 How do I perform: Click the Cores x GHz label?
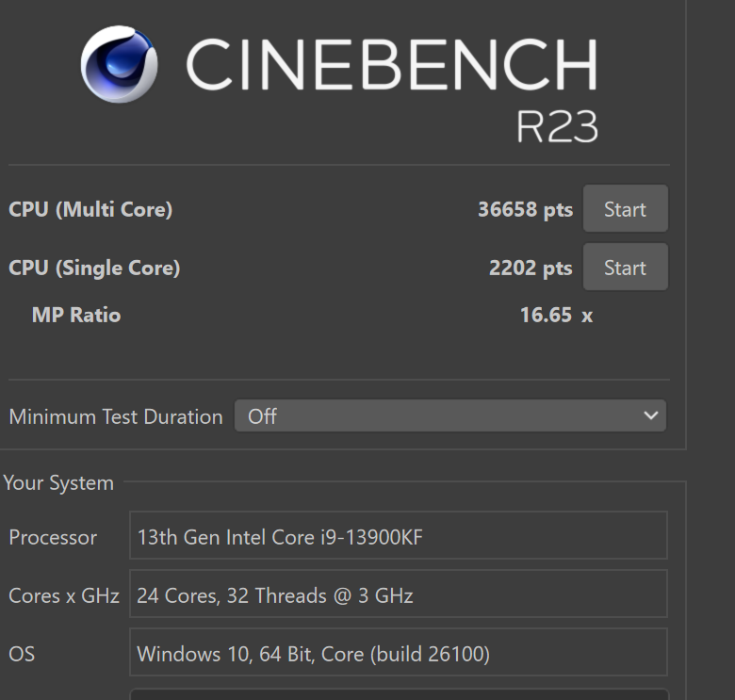64,596
